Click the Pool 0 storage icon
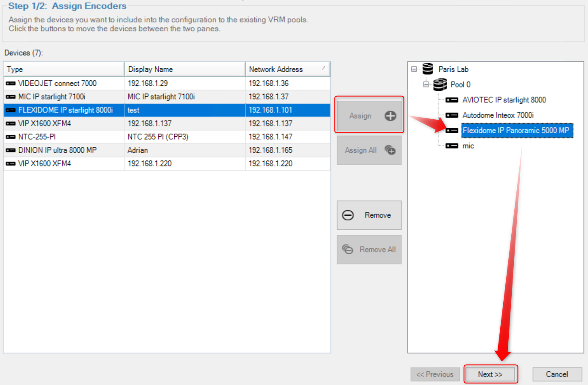This screenshot has height=385, width=588. pyautogui.click(x=440, y=84)
